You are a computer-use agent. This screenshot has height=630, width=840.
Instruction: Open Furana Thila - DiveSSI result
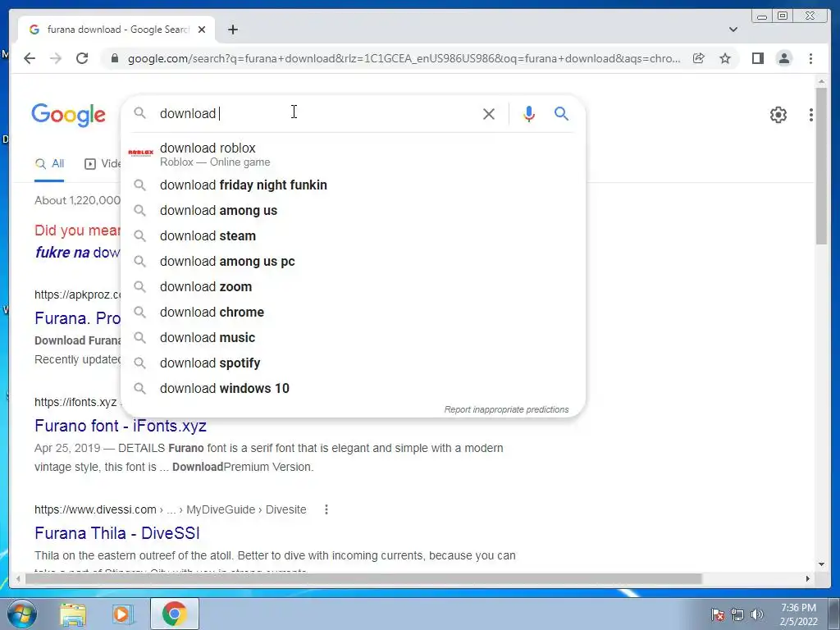116,533
